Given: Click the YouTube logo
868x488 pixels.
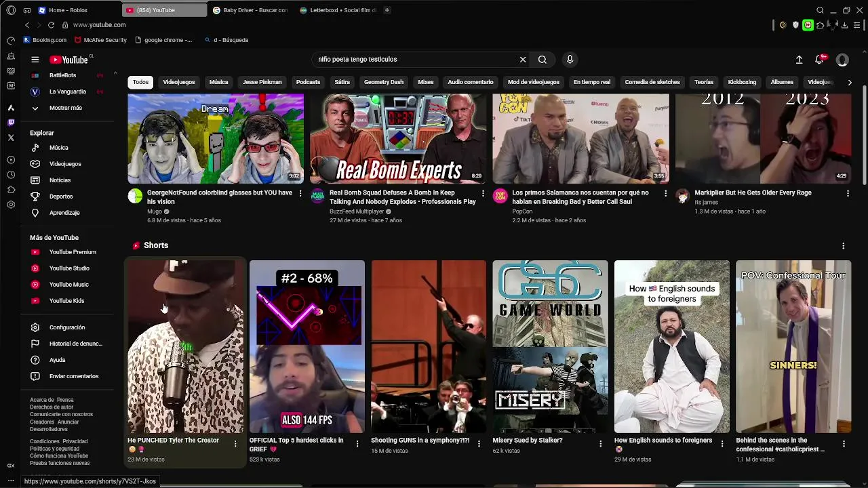Looking at the screenshot, I should [69, 60].
